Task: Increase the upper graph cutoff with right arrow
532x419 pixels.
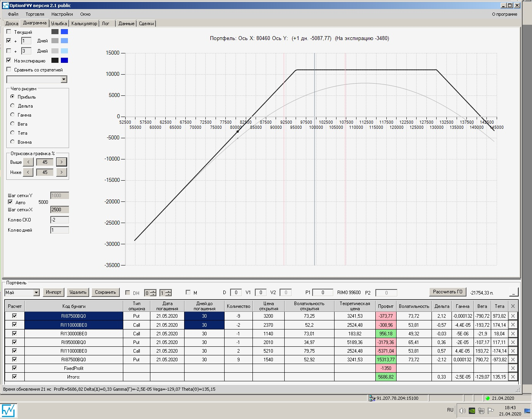Action: [x=62, y=162]
